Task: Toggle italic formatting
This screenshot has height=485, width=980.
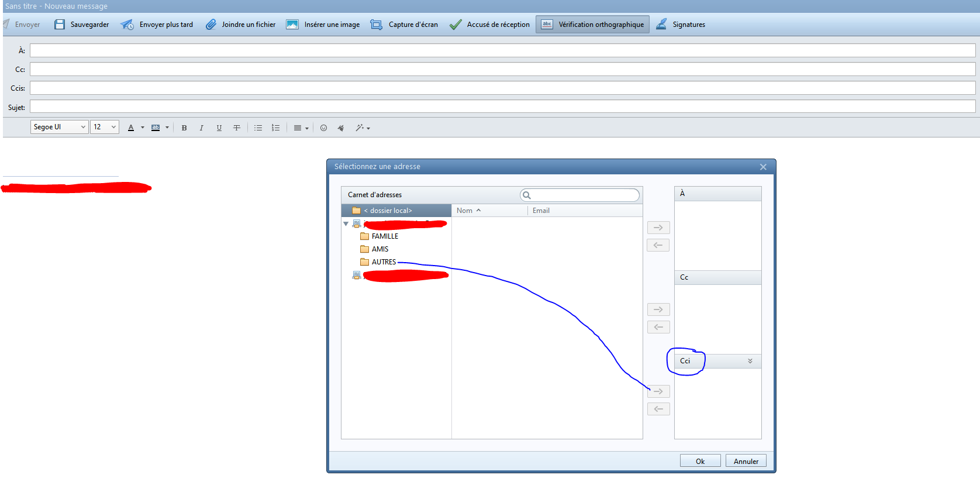Action: coord(202,128)
